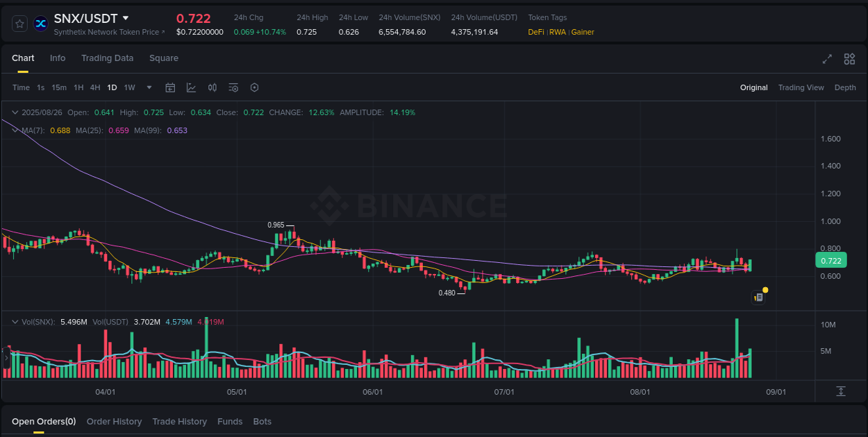The width and height of the screenshot is (868, 437).
Task: Click the scroll-to-latest icon beside the timeline
Action: (x=841, y=392)
